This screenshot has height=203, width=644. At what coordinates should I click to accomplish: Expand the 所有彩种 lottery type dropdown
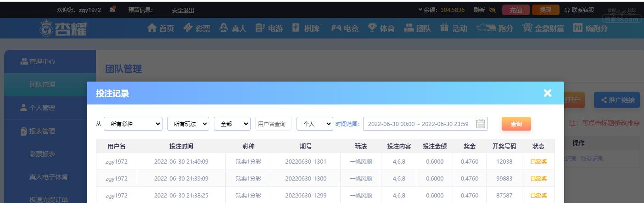(x=133, y=124)
